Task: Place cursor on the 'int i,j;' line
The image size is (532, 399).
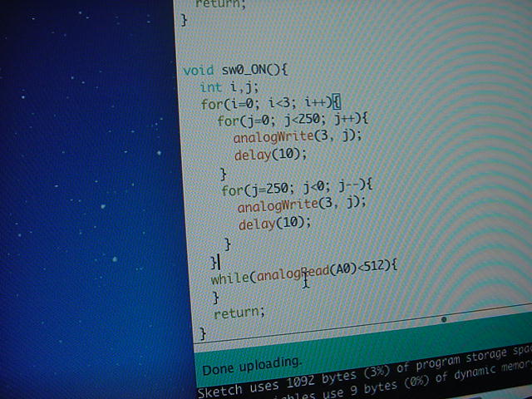Action: point(229,86)
